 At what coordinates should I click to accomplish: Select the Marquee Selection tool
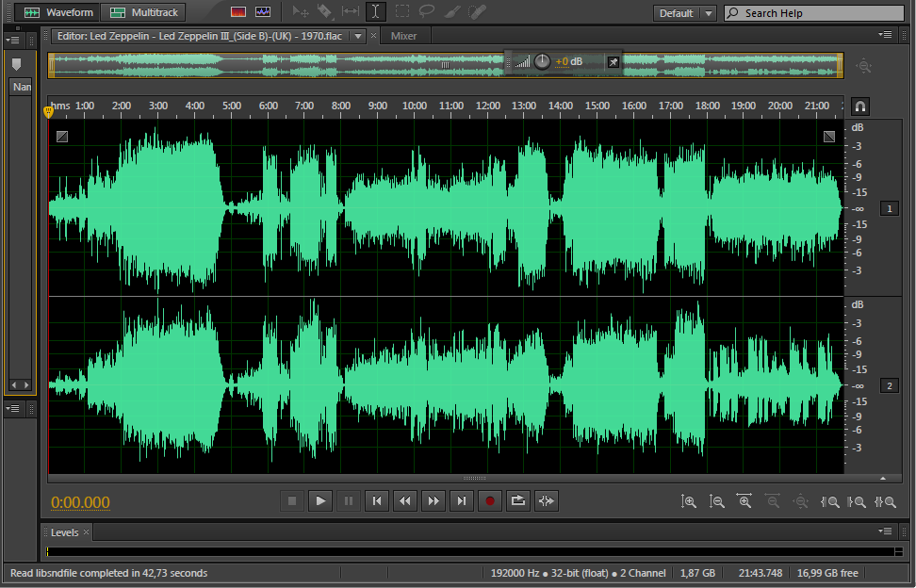(401, 11)
